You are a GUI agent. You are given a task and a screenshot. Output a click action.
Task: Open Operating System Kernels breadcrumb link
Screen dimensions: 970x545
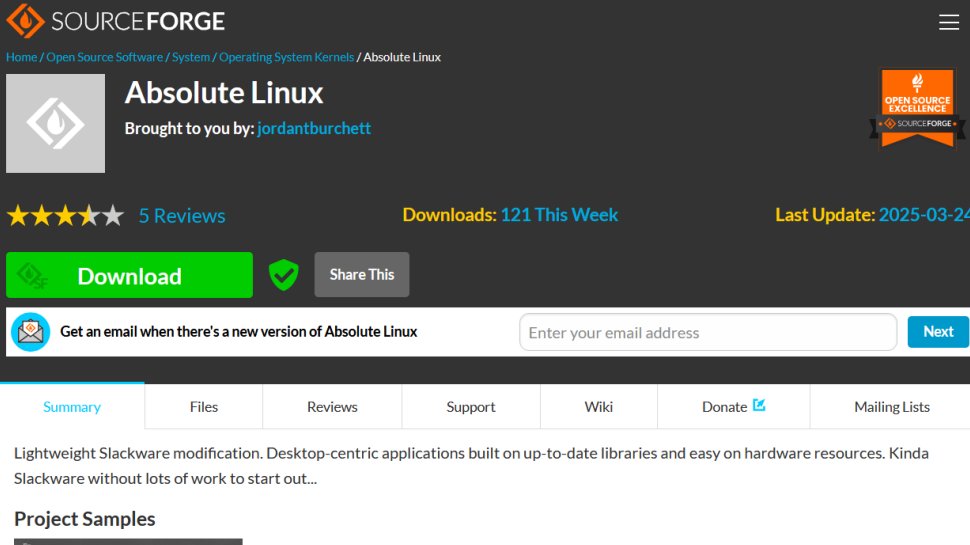tap(286, 57)
